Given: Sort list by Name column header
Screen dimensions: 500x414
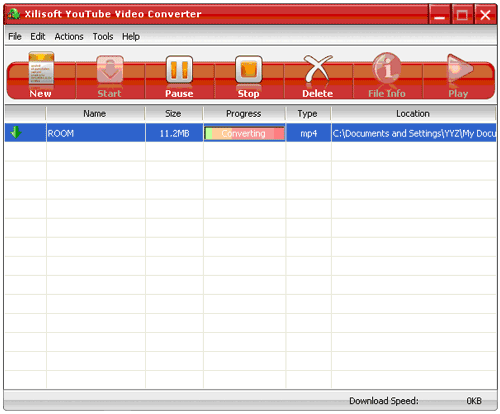Looking at the screenshot, I should [x=95, y=114].
